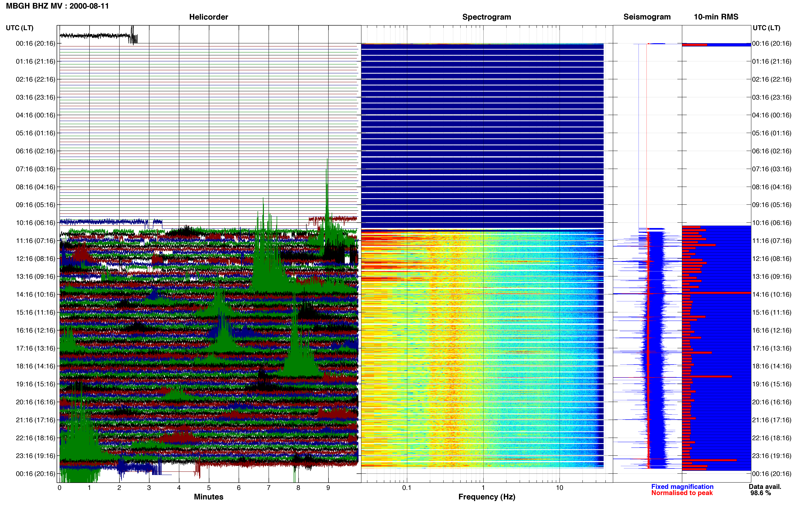The width and height of the screenshot is (812, 508).
Task: Click the "0.1" frequency tick label
Action: point(407,487)
